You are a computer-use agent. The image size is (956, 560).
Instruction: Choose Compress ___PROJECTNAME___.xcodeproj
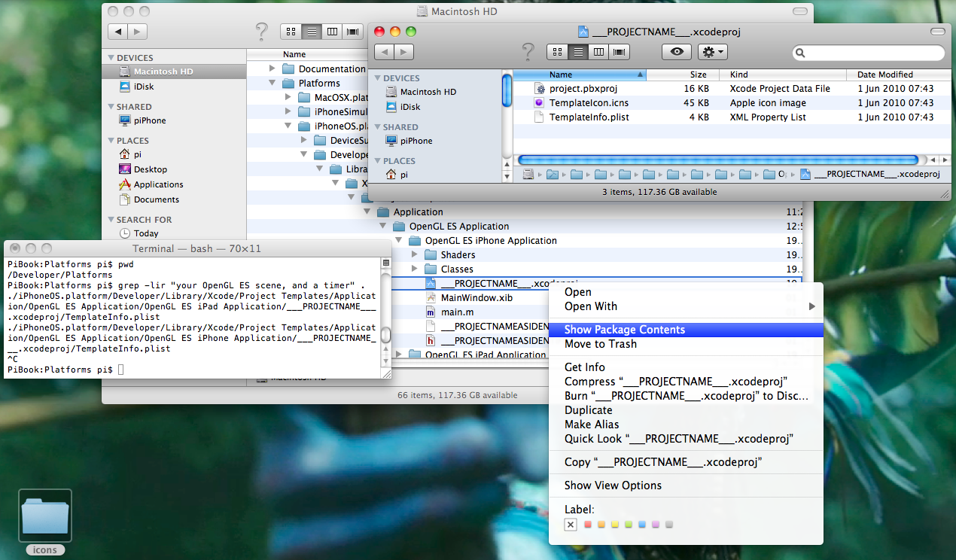click(x=686, y=382)
